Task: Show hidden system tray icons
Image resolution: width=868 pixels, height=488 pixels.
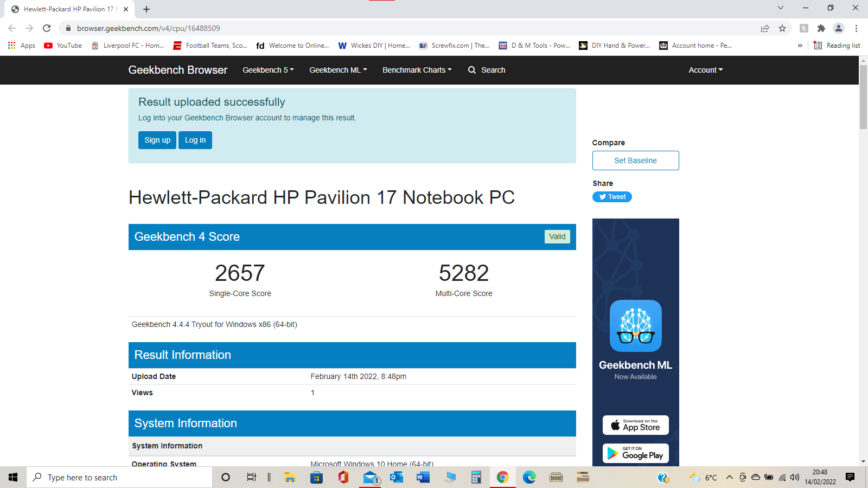Action: point(730,477)
